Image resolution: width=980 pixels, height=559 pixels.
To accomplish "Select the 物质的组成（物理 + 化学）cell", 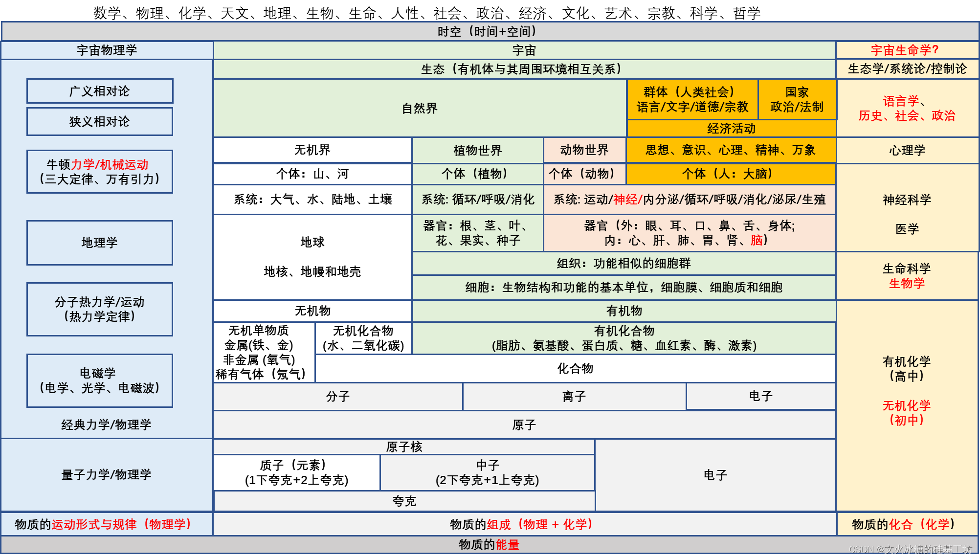I will tap(524, 524).
